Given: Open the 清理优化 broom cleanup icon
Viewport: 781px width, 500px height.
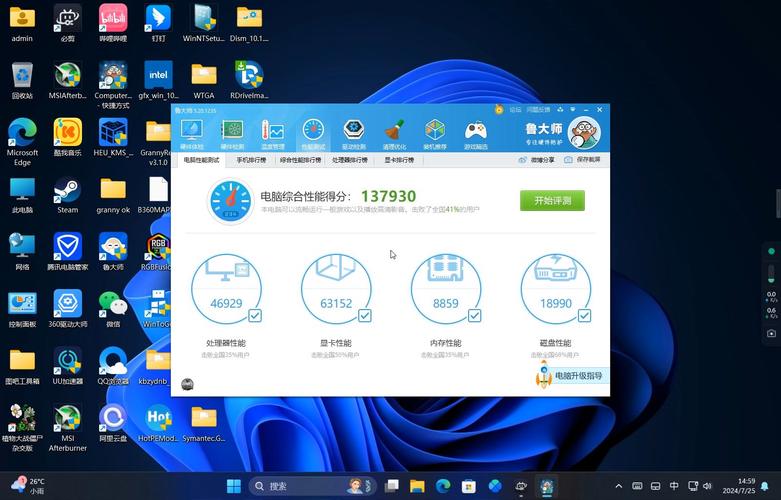Looking at the screenshot, I should [x=394, y=133].
